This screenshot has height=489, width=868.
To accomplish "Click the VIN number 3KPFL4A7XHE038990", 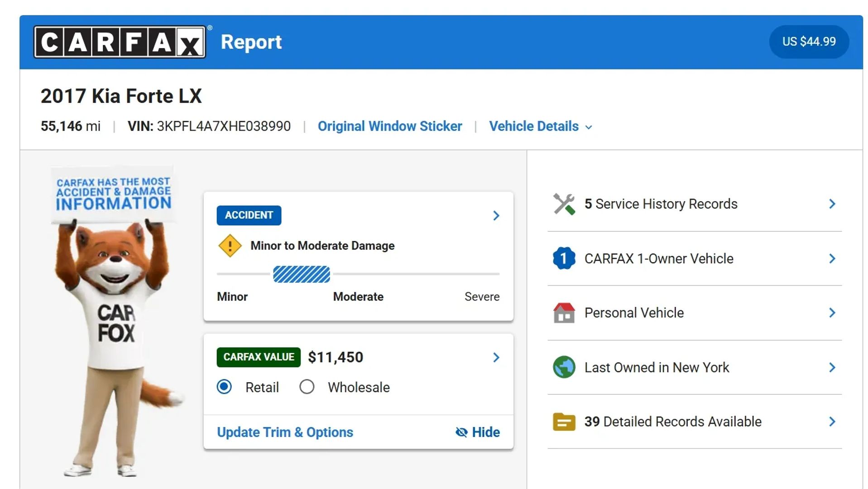I will pyautogui.click(x=224, y=126).
